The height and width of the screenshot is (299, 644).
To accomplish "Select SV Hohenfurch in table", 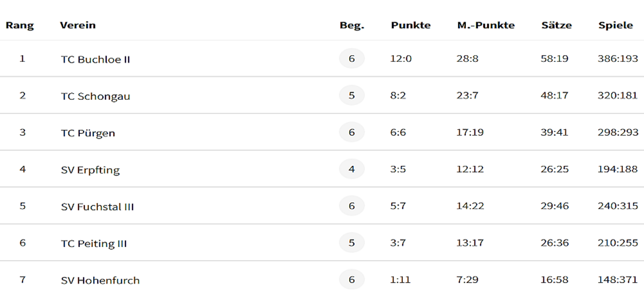I will click(100, 280).
